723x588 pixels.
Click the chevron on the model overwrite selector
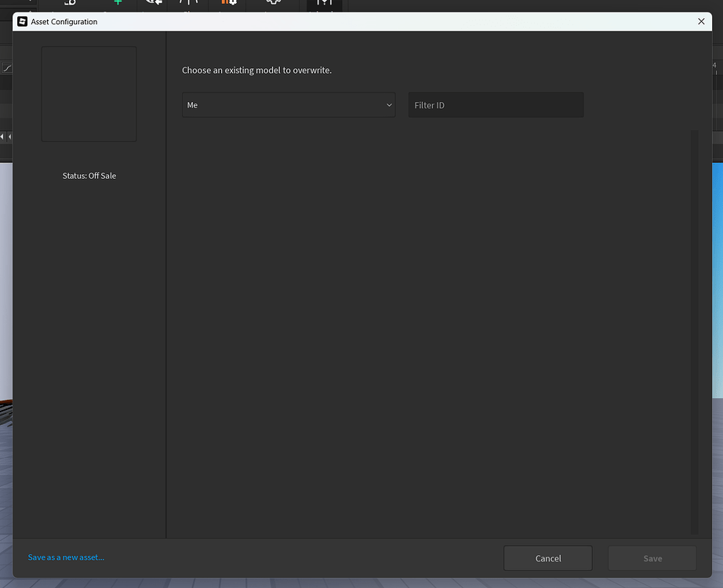[389, 104]
